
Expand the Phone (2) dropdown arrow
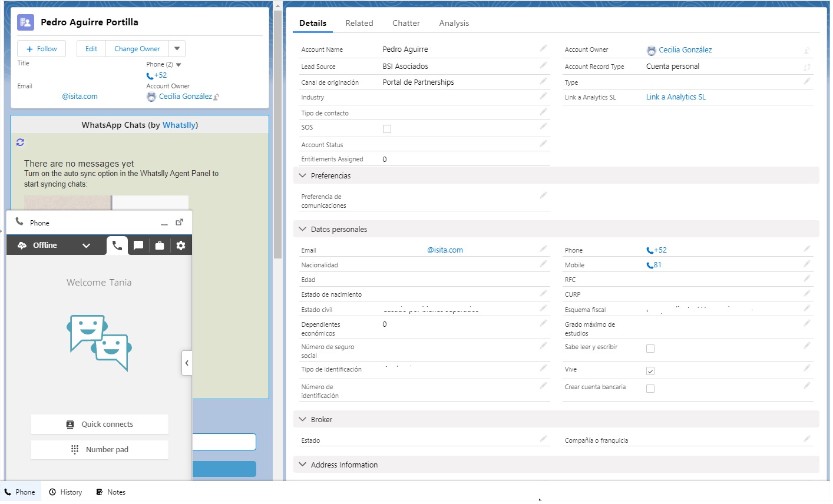(178, 65)
